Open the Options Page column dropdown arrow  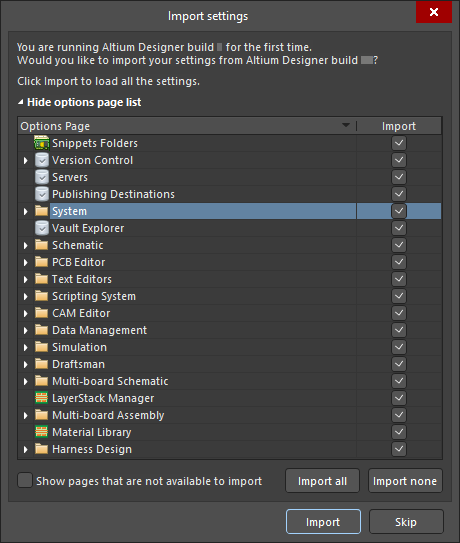346,125
